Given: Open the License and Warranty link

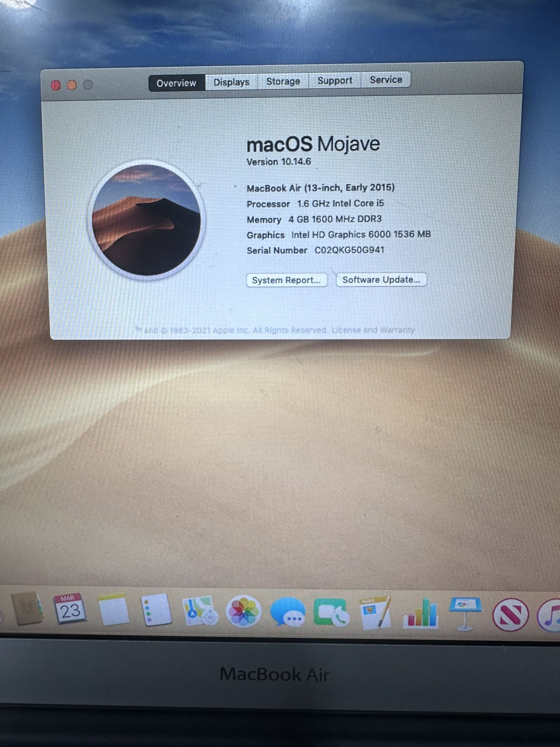Looking at the screenshot, I should pos(373,330).
